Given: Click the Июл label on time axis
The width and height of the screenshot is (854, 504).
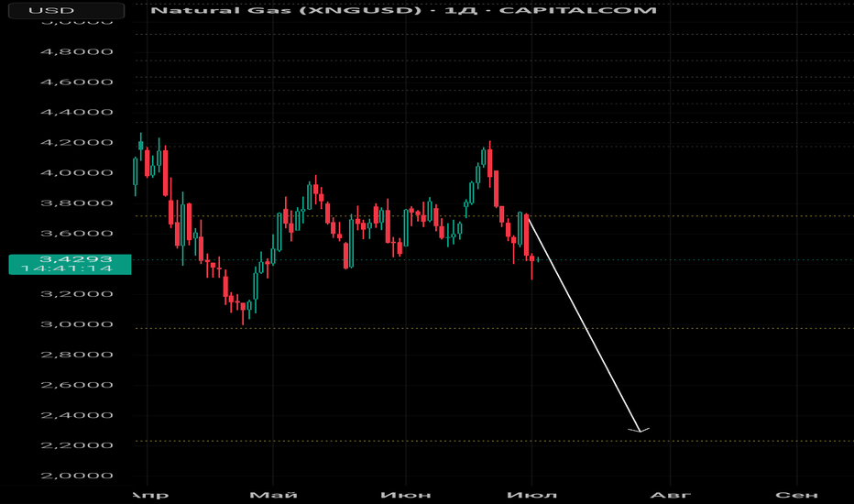Looking at the screenshot, I should click(x=532, y=495).
